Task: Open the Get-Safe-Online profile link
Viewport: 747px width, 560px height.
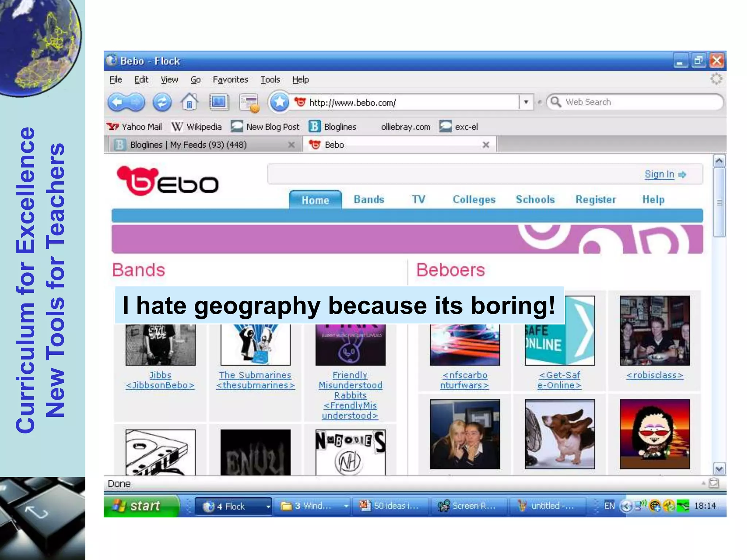Action: tap(560, 380)
